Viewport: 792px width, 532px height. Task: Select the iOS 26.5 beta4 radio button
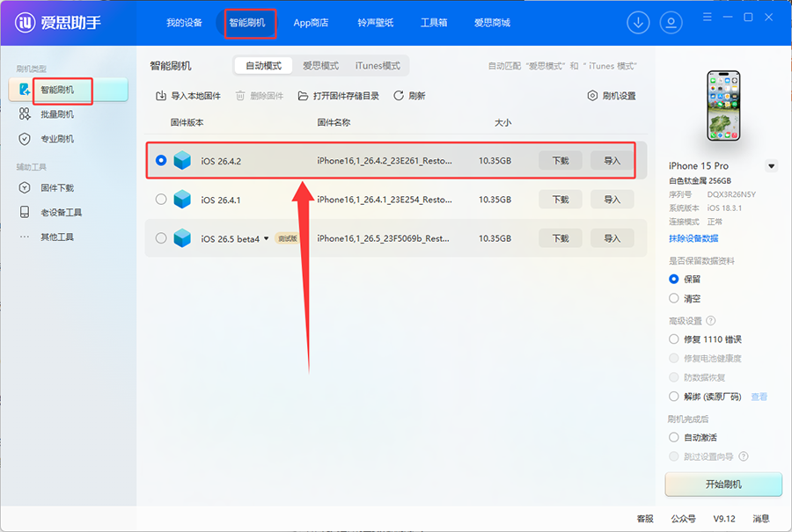tap(161, 238)
